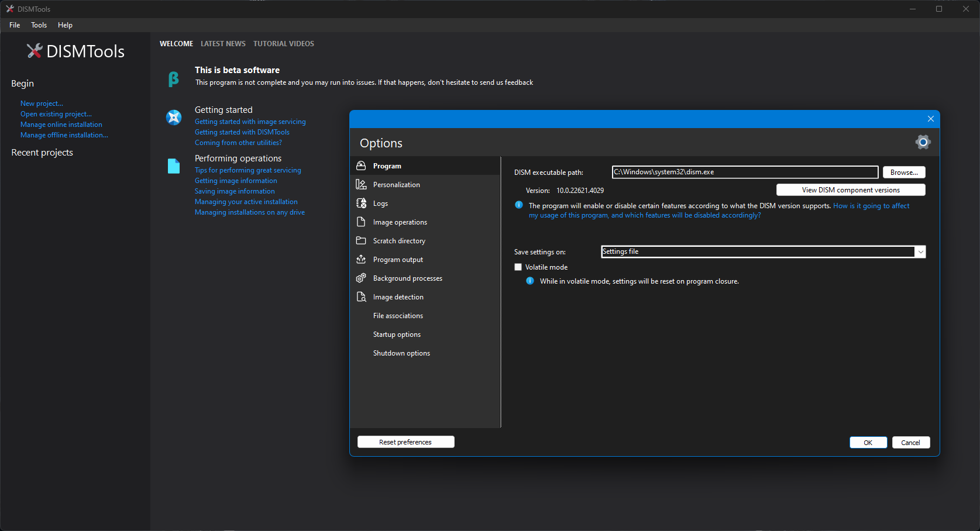This screenshot has height=531, width=980.
Task: Select Logs options section
Action: pyautogui.click(x=425, y=203)
